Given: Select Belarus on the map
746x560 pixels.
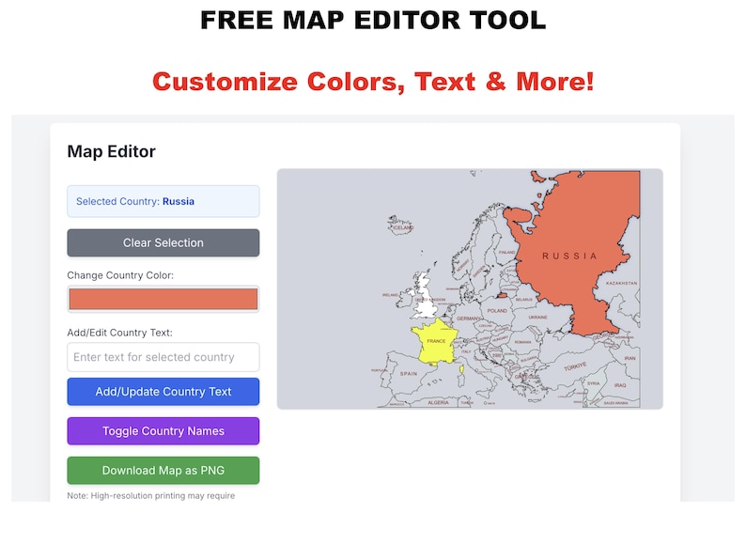Looking at the screenshot, I should pyautogui.click(x=522, y=300).
